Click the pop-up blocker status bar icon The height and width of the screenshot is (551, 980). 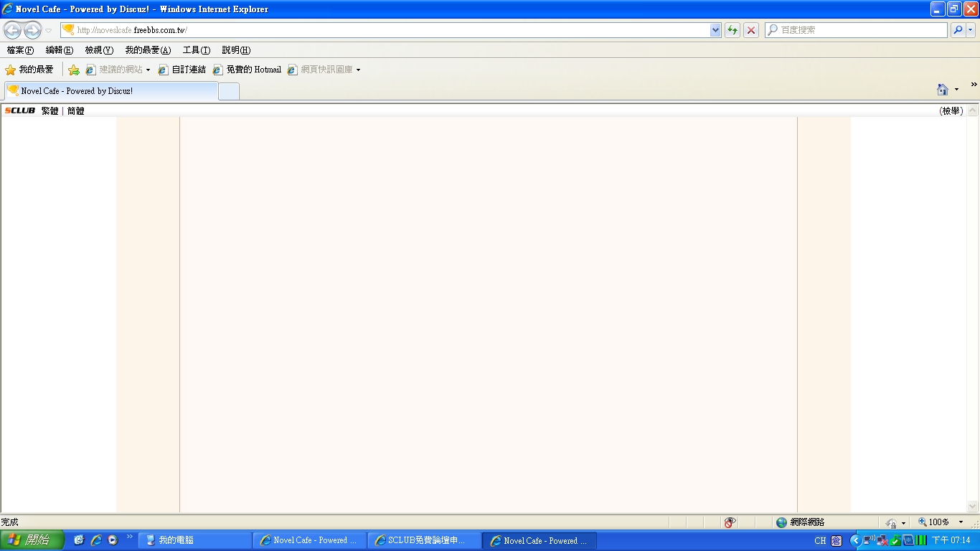(x=730, y=522)
